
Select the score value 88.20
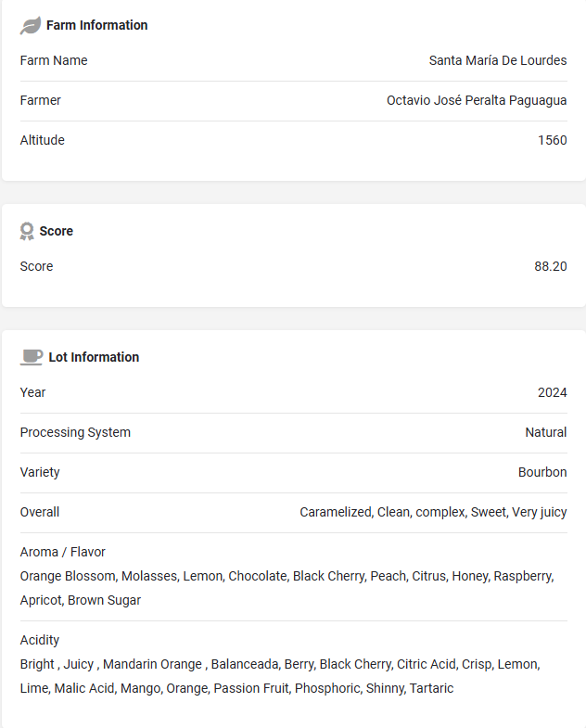(x=550, y=266)
